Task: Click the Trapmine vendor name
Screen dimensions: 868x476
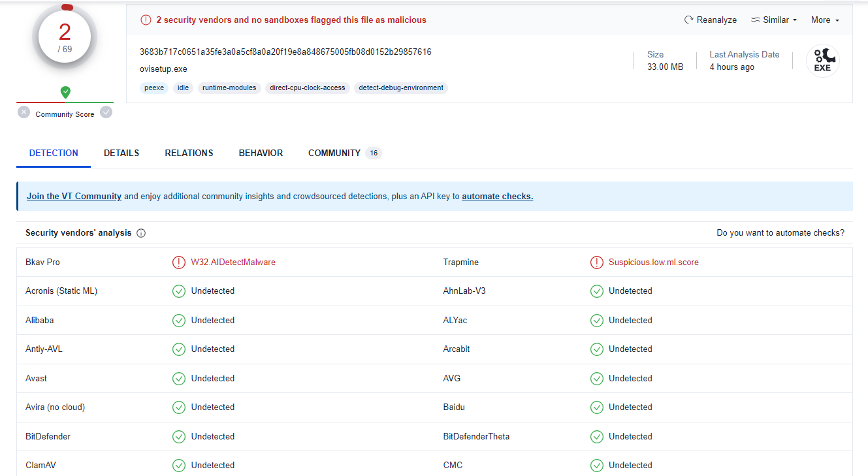Action: click(461, 262)
